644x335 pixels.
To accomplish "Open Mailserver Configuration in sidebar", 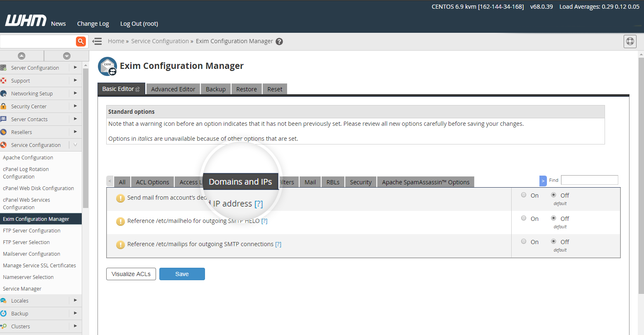I will (x=32, y=254).
